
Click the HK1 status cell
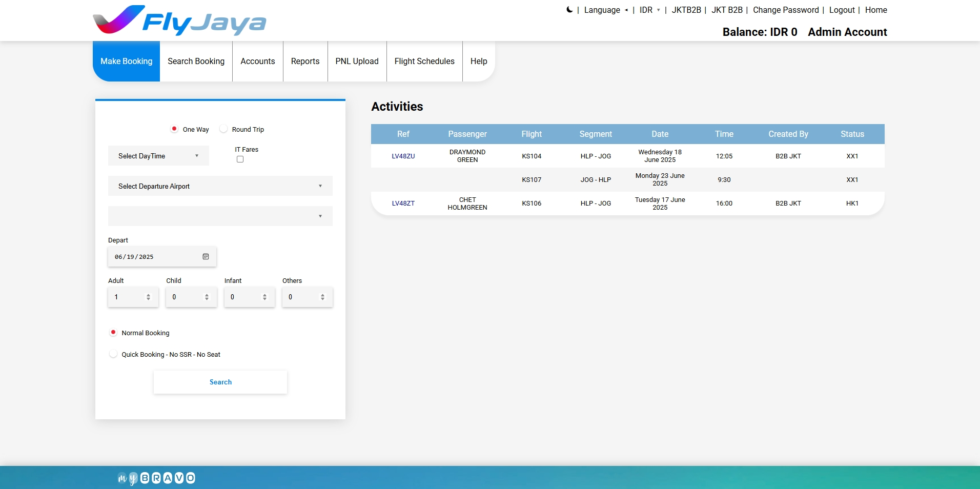852,203
